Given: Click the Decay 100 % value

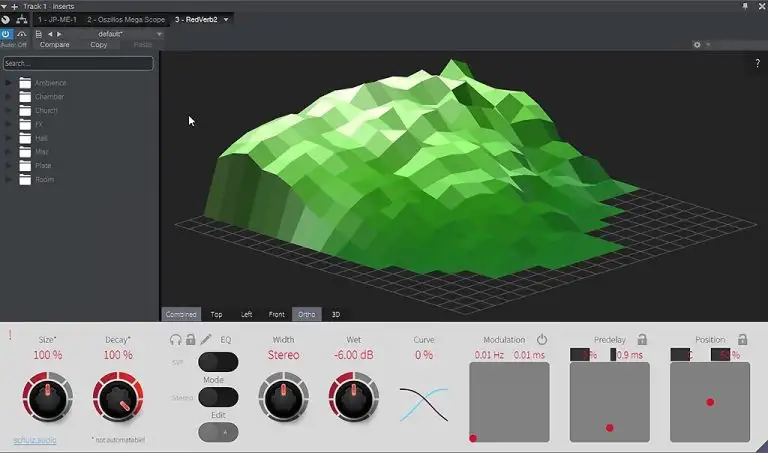Looking at the screenshot, I should click(x=118, y=355).
